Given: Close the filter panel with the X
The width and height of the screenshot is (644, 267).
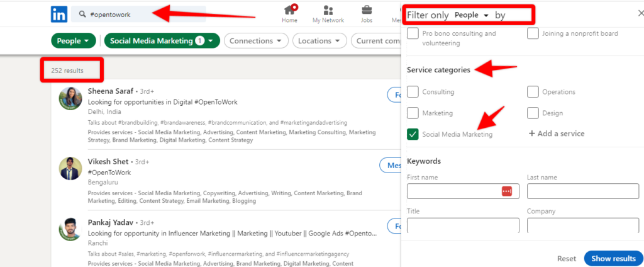Looking at the screenshot, I should tap(641, 13).
